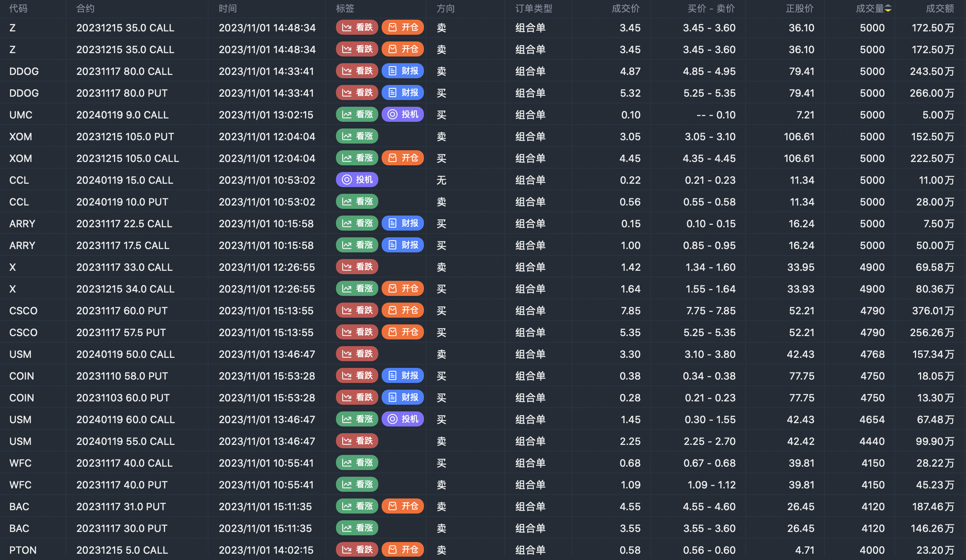Image resolution: width=966 pixels, height=560 pixels.
Task: Click turnover value 5.00万
Action: tap(938, 115)
